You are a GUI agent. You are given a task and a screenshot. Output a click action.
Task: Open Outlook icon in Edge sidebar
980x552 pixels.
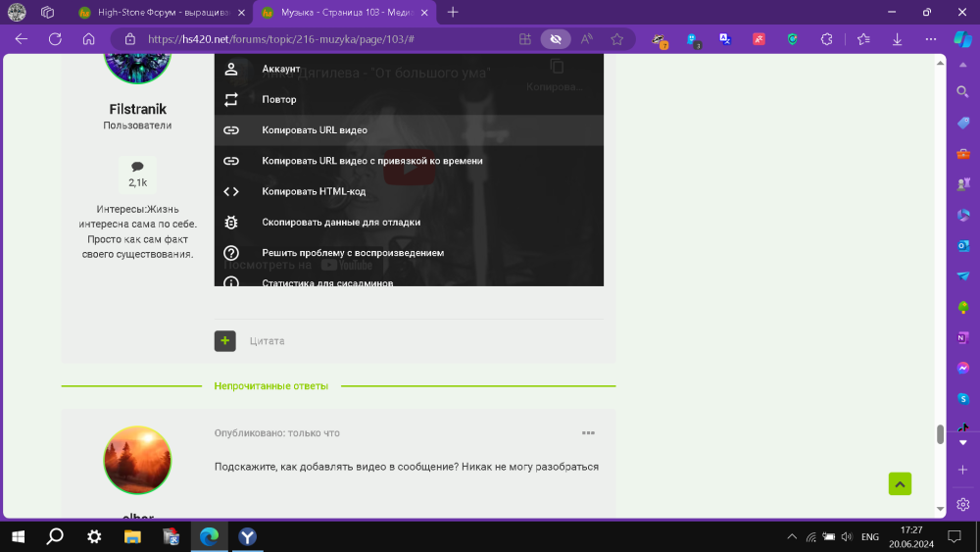(x=963, y=246)
